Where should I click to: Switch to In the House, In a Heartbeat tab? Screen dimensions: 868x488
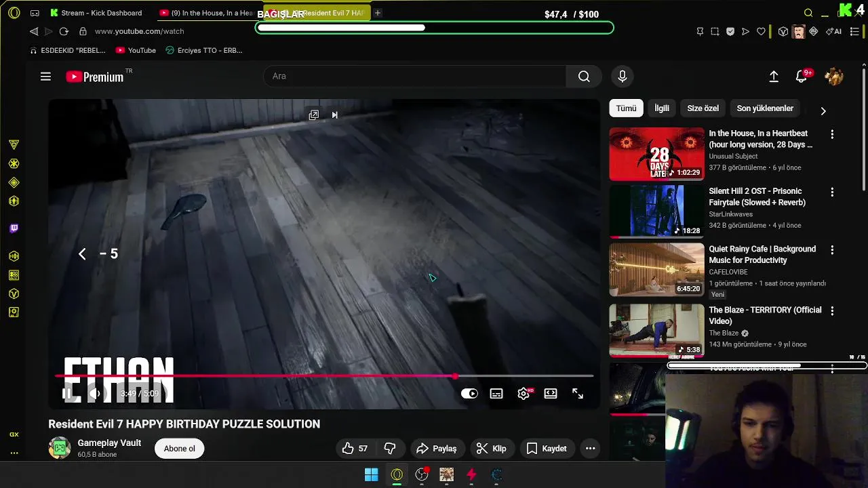[207, 13]
